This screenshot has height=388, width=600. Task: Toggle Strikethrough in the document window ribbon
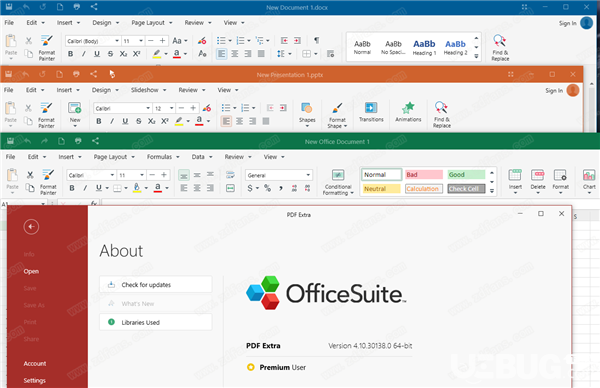click(x=110, y=54)
